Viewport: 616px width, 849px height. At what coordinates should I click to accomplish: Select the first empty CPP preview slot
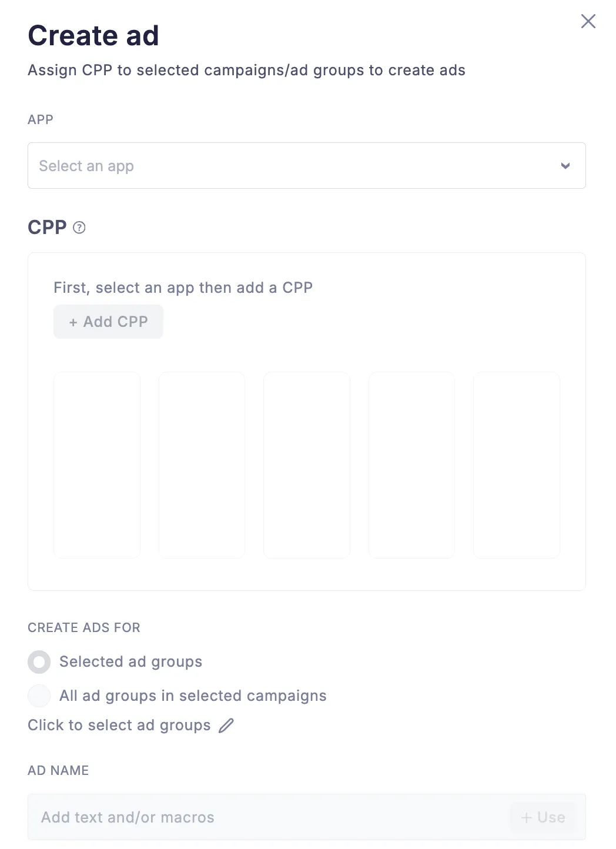(x=96, y=464)
